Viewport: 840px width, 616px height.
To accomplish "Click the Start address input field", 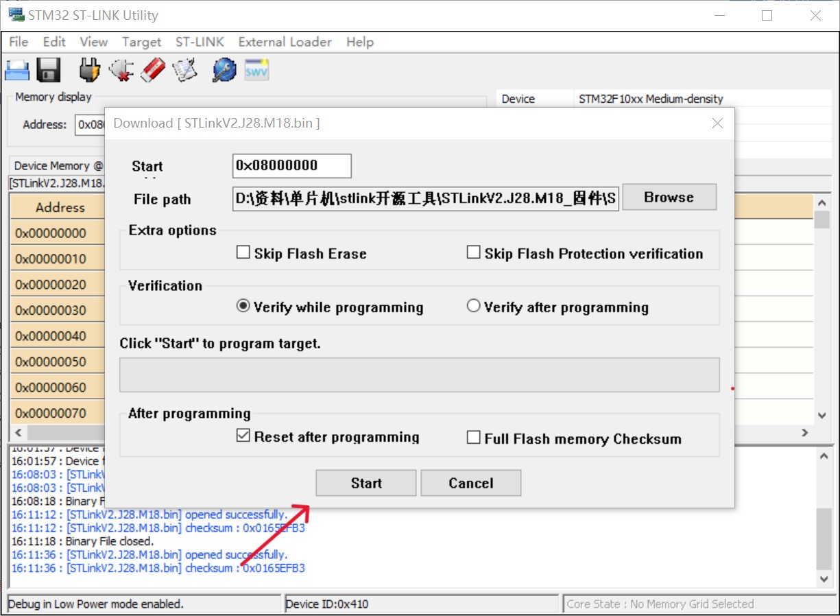I will pos(292,165).
